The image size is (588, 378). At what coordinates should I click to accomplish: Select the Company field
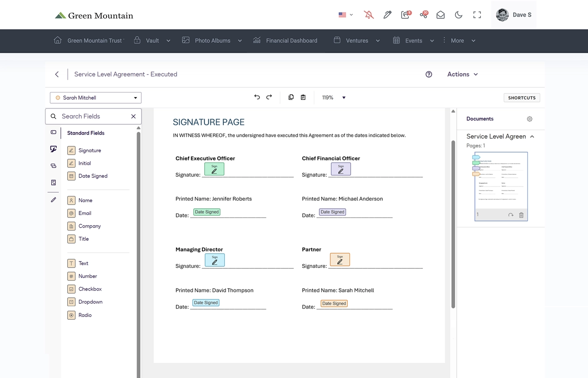click(84, 226)
